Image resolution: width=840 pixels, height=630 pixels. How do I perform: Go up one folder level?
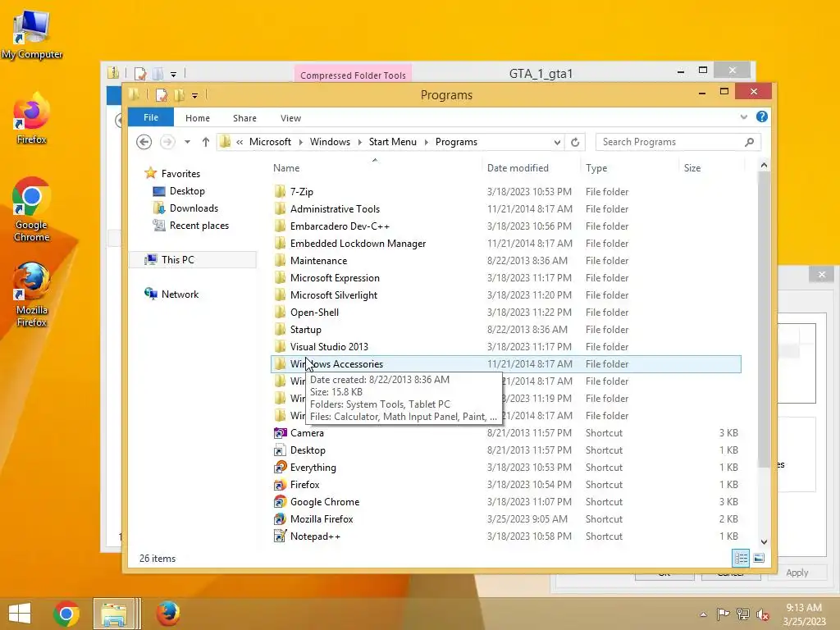(x=206, y=142)
